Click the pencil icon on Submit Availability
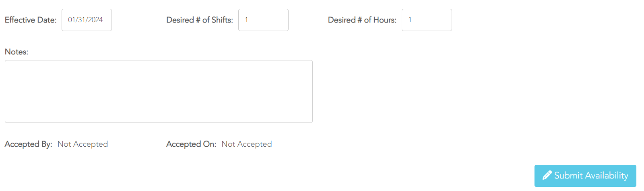The height and width of the screenshot is (191, 644). (547, 175)
